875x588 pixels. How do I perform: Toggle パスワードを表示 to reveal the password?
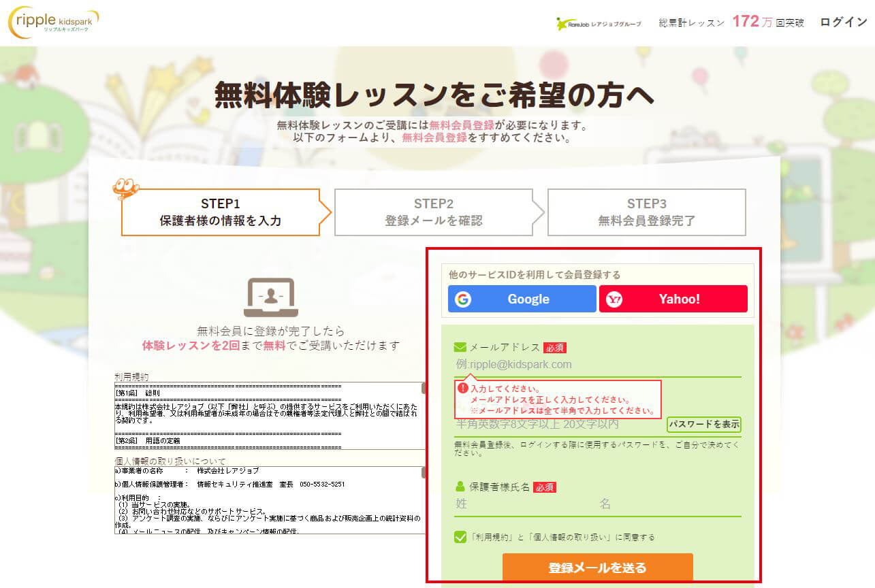pyautogui.click(x=704, y=425)
